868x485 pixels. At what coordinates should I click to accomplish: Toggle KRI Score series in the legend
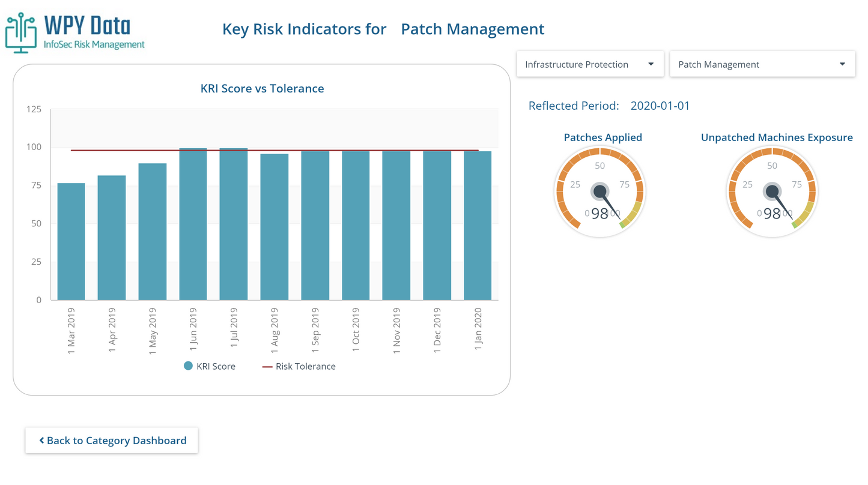coord(210,366)
